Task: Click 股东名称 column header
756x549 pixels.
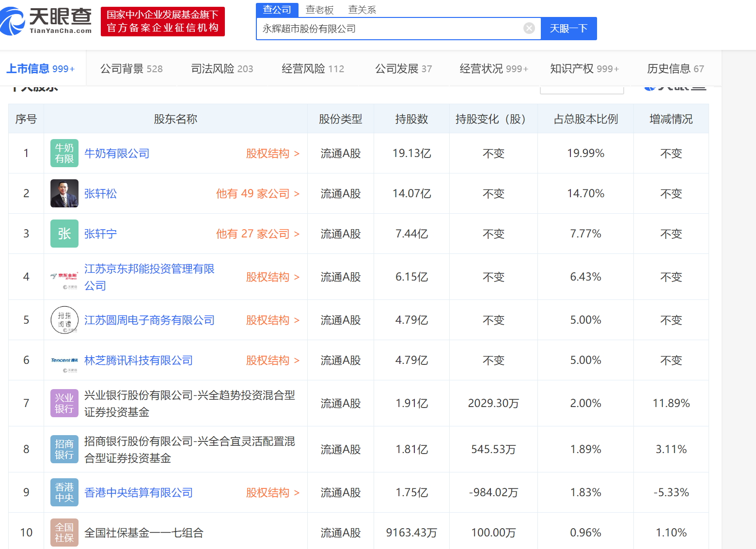Action: [x=175, y=119]
